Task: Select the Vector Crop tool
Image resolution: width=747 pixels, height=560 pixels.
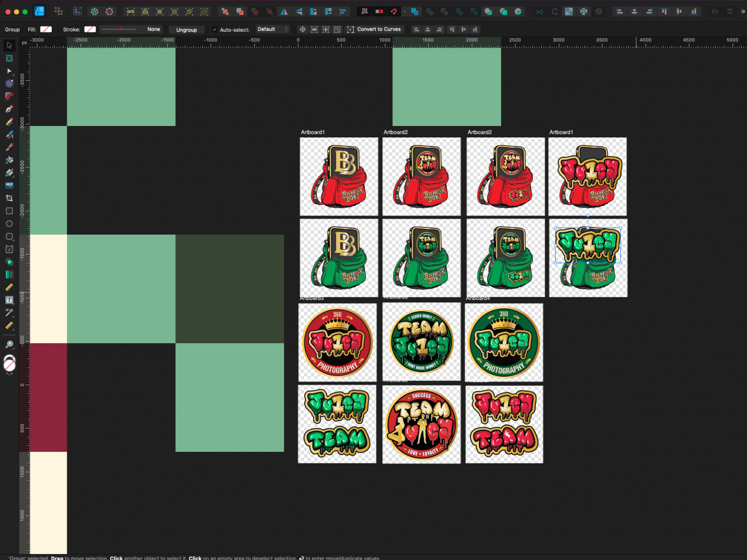Action: [9, 198]
